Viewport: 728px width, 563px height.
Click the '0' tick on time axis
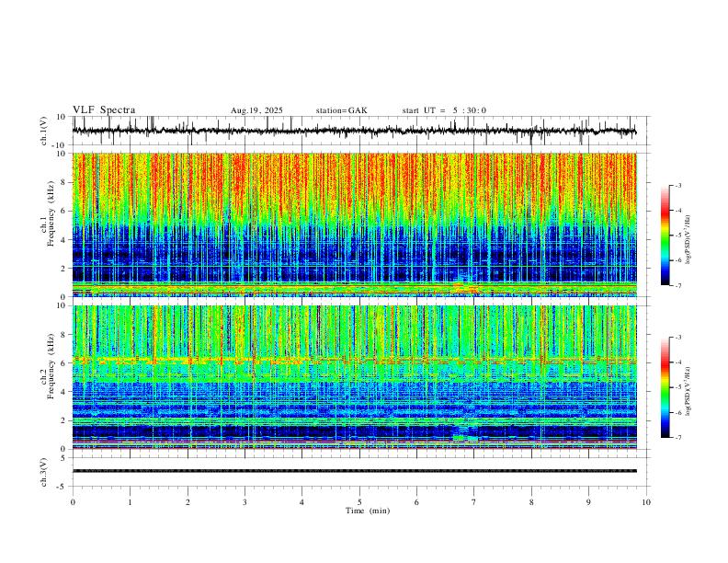(73, 502)
